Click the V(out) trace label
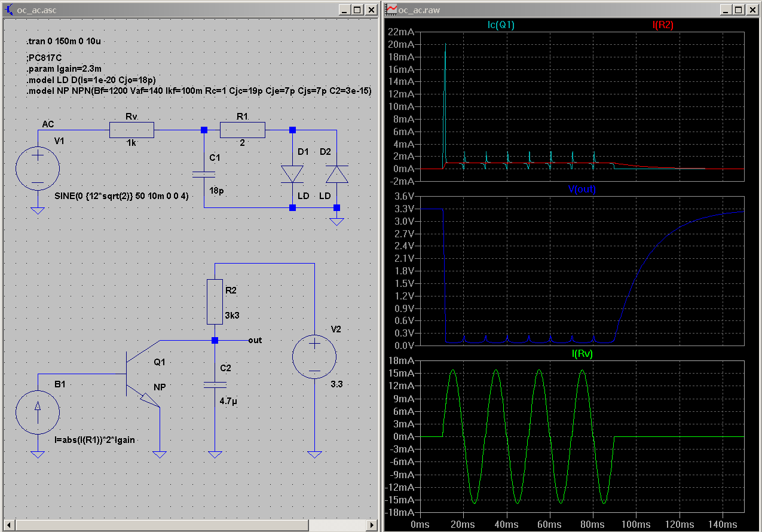Viewport: 762px width, 532px height. point(582,189)
